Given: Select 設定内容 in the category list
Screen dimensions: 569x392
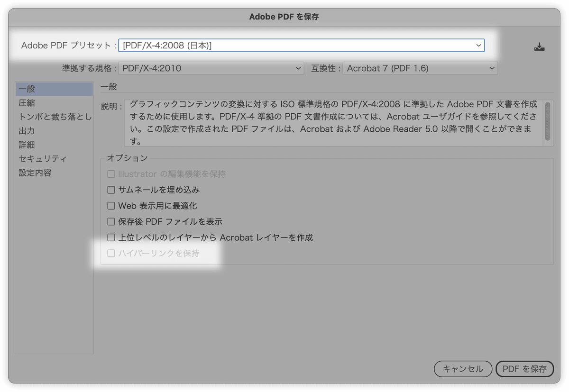Looking at the screenshot, I should pyautogui.click(x=54, y=173).
